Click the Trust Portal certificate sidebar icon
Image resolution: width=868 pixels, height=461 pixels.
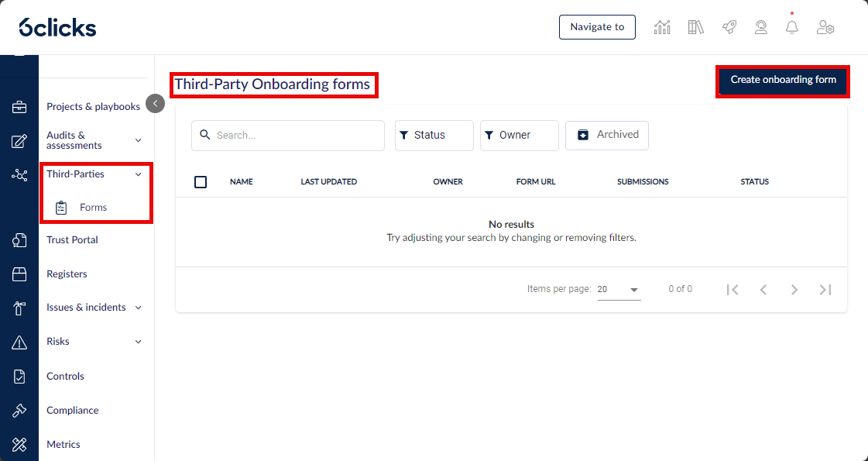click(x=19, y=240)
